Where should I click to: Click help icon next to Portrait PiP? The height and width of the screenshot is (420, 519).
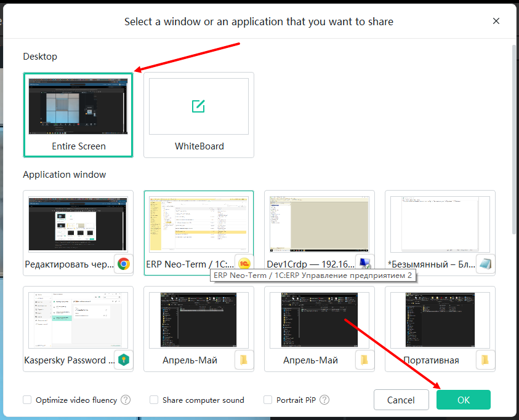(x=324, y=400)
